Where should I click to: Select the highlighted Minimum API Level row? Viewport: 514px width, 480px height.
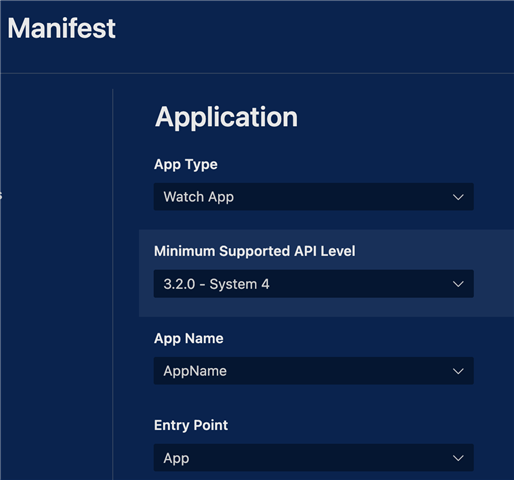pyautogui.click(x=326, y=273)
